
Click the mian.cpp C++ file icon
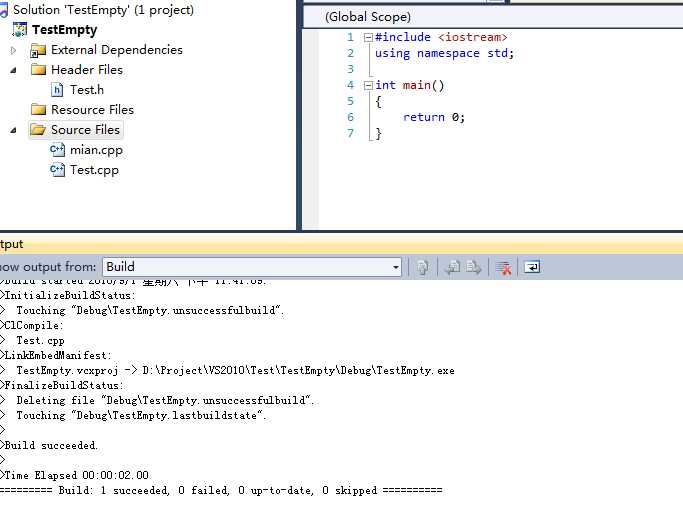[57, 150]
